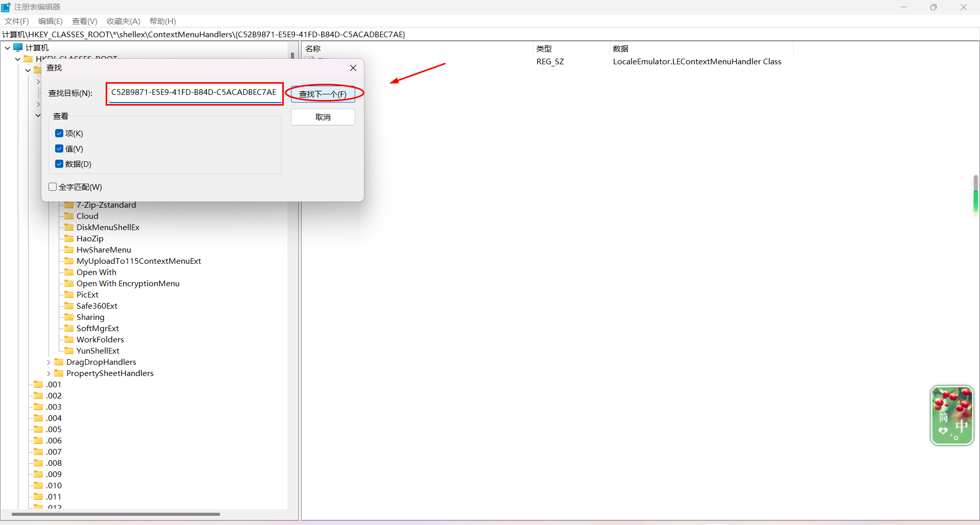This screenshot has width=980, height=525.
Task: Select the Safe360Ext folder icon
Action: (69, 306)
